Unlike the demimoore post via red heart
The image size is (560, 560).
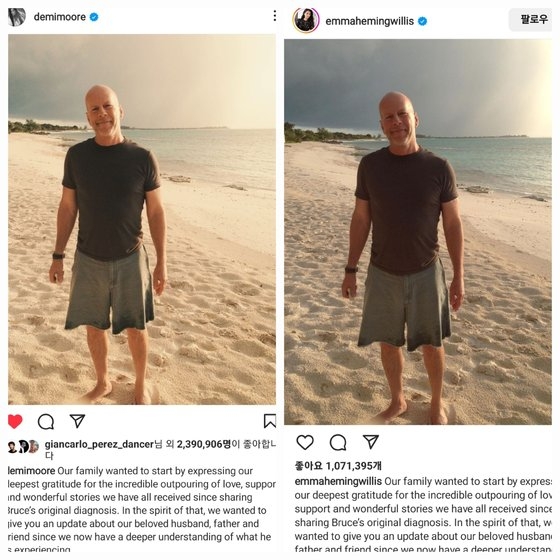pyautogui.click(x=15, y=421)
